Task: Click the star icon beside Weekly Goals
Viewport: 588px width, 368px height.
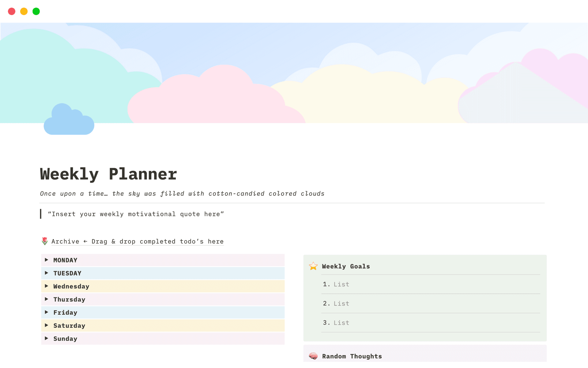Action: [313, 266]
